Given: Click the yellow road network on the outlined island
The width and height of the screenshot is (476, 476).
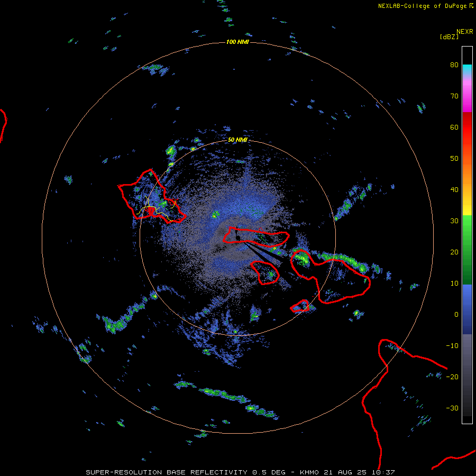Looking at the screenshot, I should (x=157, y=208).
